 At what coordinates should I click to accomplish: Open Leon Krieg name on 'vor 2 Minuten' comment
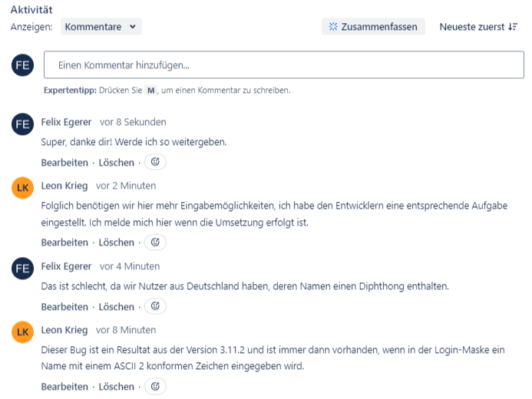coord(64,186)
